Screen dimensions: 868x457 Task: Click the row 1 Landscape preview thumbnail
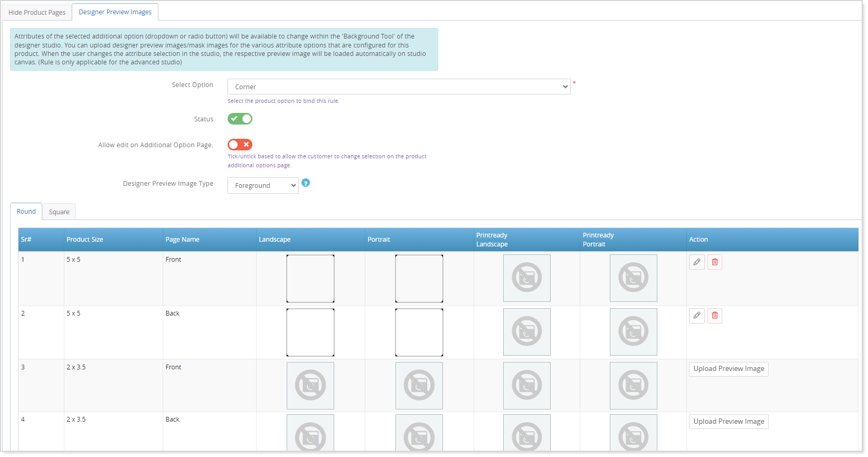pyautogui.click(x=310, y=279)
